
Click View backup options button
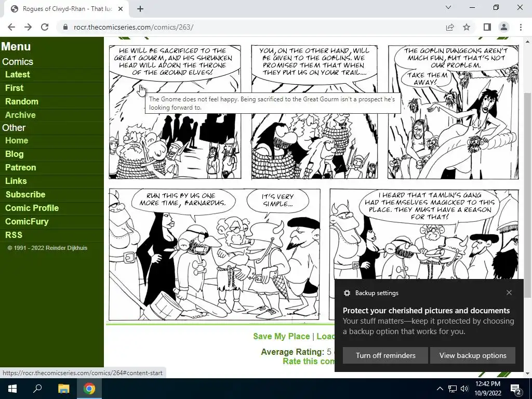click(473, 355)
